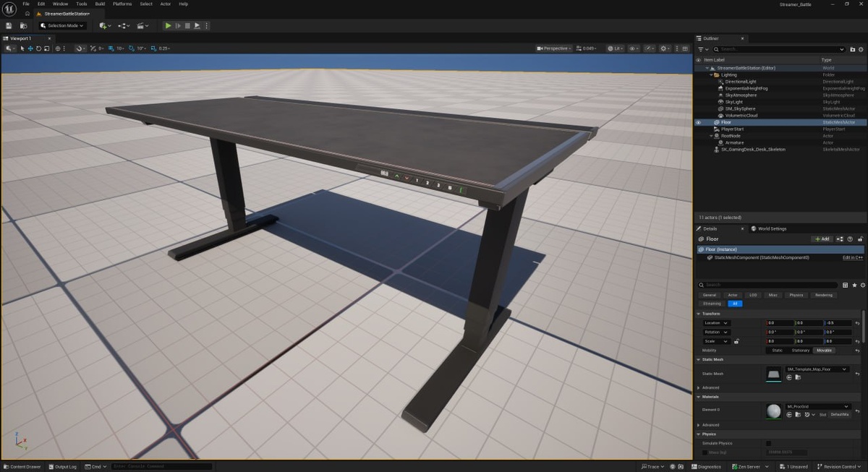Viewport: 868px width, 472px height.
Task: Open camera speed 0.049 dropdown
Action: [x=588, y=48]
